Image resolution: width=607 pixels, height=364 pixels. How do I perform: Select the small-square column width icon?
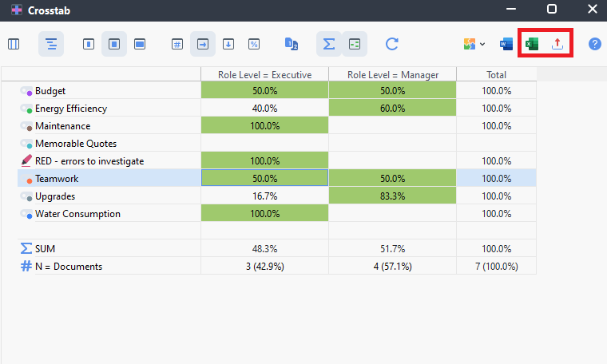coord(89,44)
